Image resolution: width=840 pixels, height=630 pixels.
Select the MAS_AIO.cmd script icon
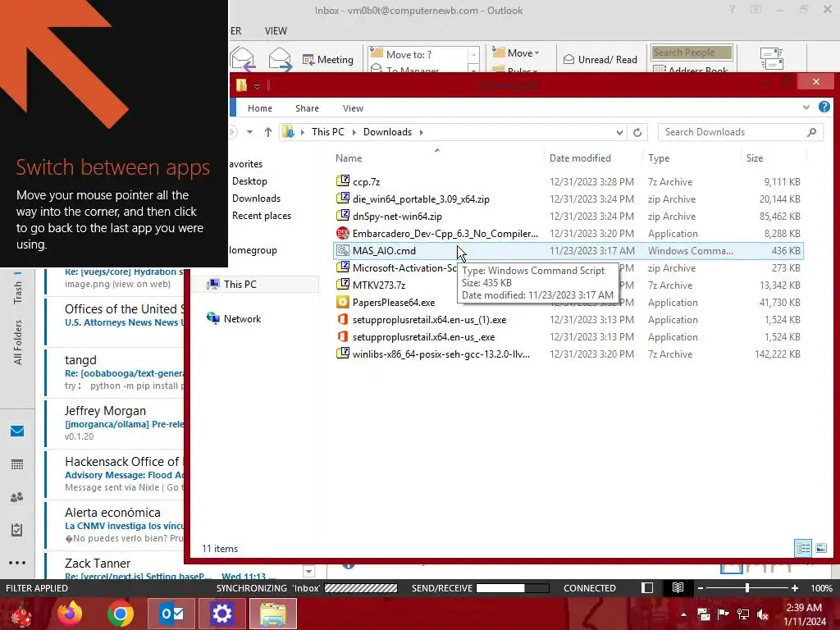(x=343, y=250)
